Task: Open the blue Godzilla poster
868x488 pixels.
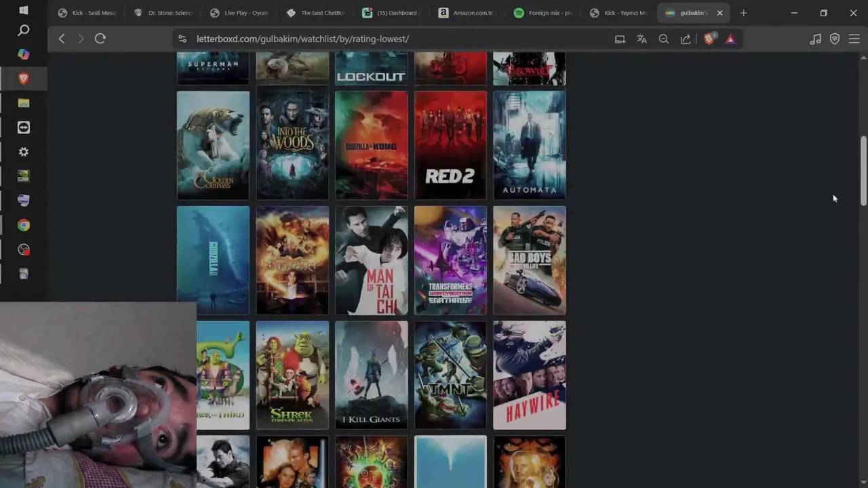Action: 213,260
